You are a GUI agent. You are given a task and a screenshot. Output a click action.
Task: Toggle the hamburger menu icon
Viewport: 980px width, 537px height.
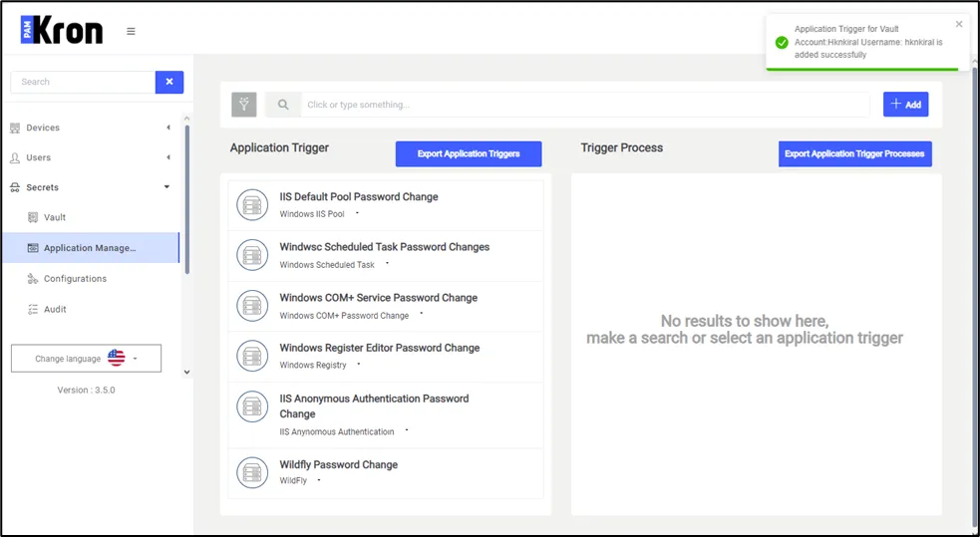pyautogui.click(x=131, y=31)
